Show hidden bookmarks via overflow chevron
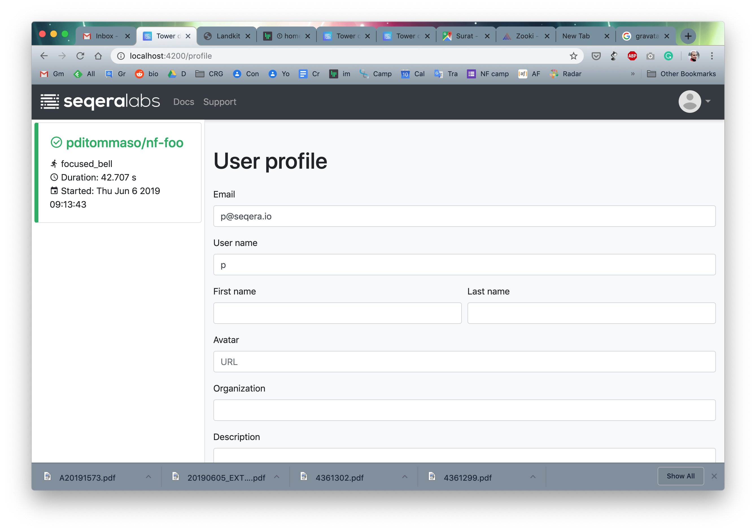 pyautogui.click(x=633, y=74)
